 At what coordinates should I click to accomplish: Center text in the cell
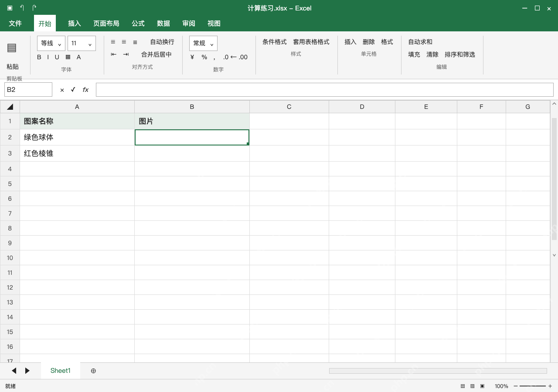coord(124,42)
